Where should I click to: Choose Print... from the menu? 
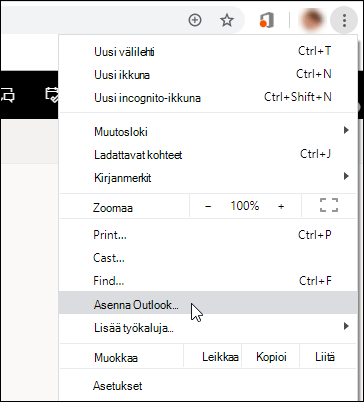pyautogui.click(x=208, y=235)
